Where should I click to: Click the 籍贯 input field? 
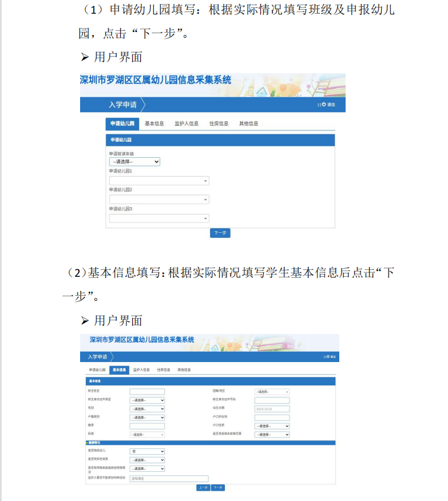click(147, 426)
